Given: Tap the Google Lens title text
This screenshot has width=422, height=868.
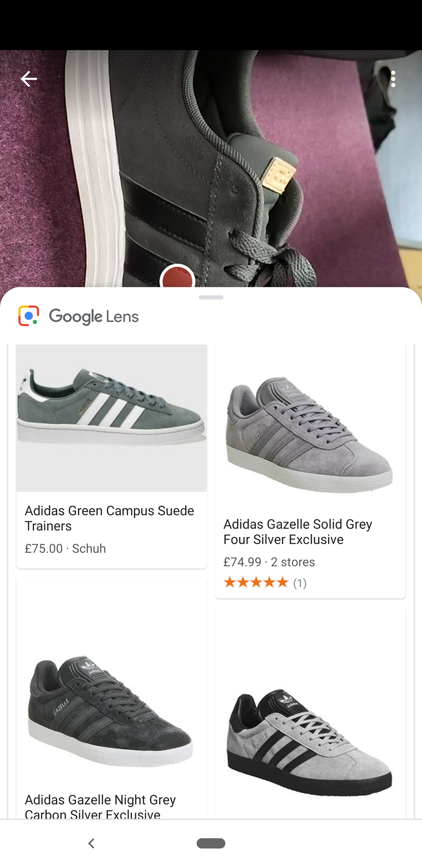Looking at the screenshot, I should tap(94, 317).
